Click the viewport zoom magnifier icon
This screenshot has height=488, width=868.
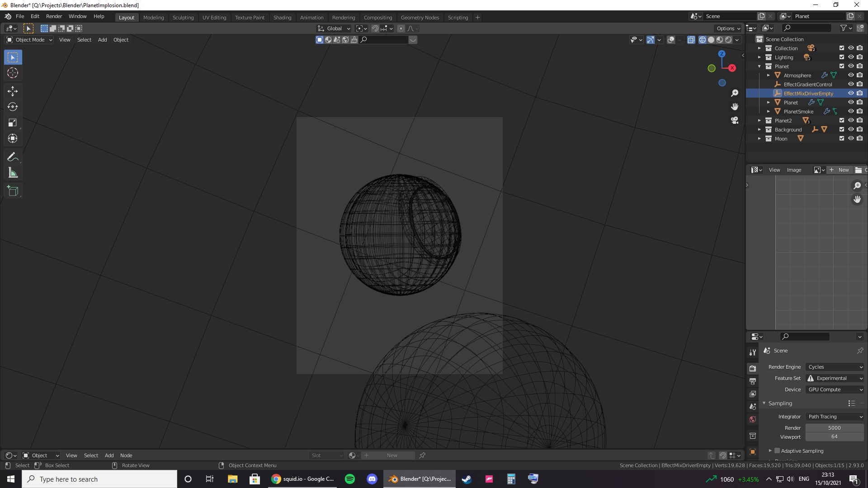(735, 93)
